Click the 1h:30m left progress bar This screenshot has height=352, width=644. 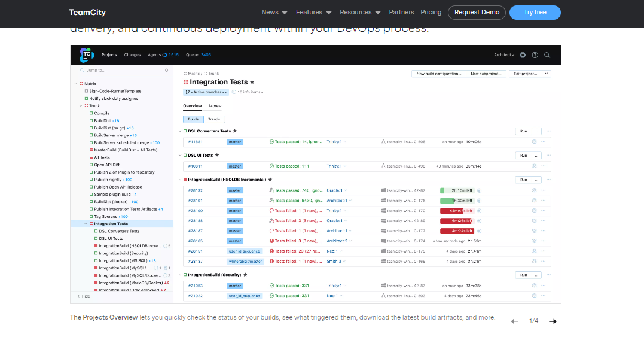pos(457,201)
